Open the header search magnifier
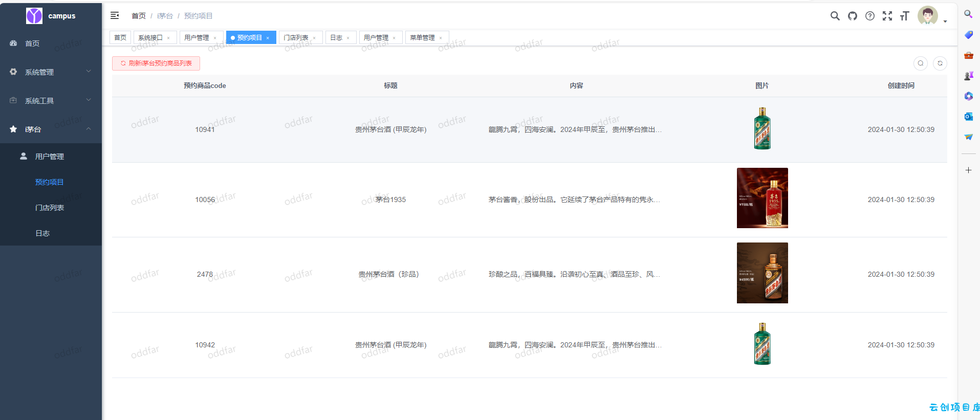980x420 pixels. pyautogui.click(x=835, y=16)
